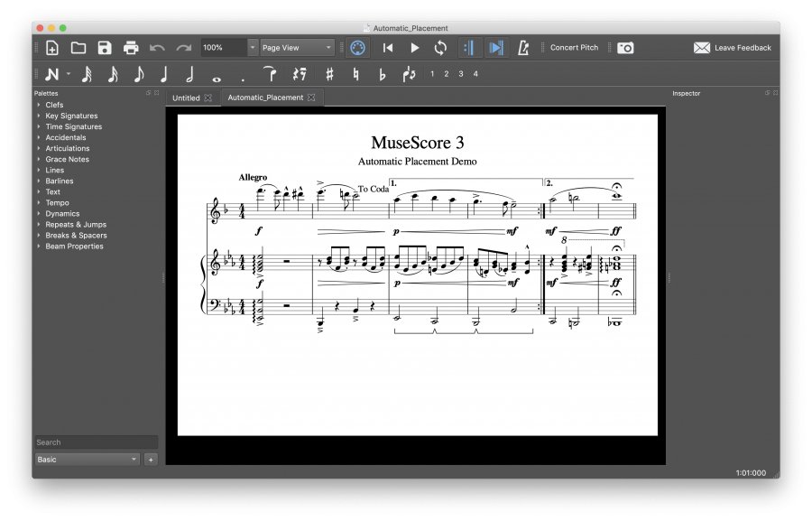Toggle pan score during playback

pyautogui.click(x=496, y=48)
